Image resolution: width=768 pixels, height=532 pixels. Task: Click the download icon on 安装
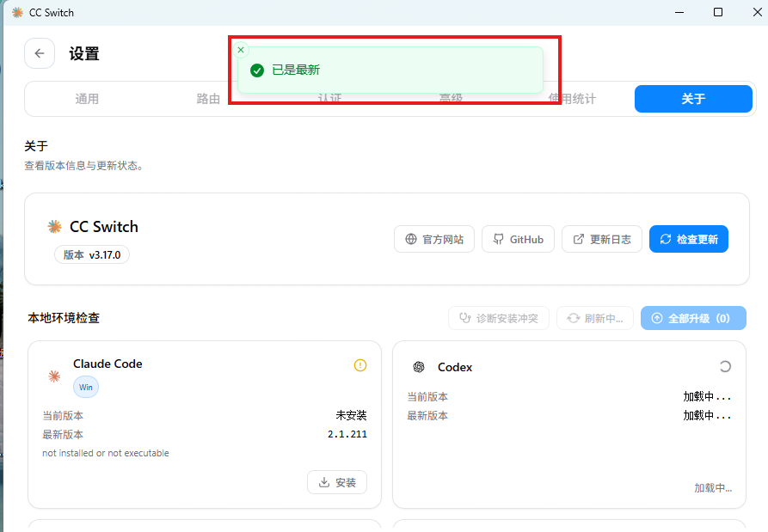(x=324, y=482)
